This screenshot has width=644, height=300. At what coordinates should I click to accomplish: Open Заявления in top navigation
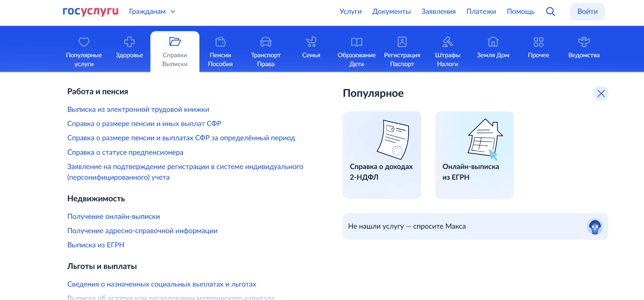(x=438, y=12)
